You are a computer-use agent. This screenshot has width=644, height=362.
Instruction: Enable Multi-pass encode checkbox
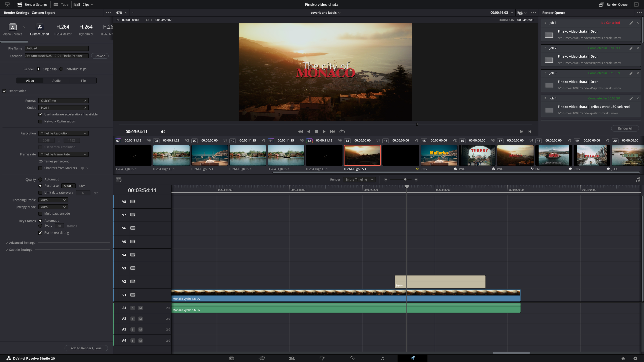click(40, 214)
